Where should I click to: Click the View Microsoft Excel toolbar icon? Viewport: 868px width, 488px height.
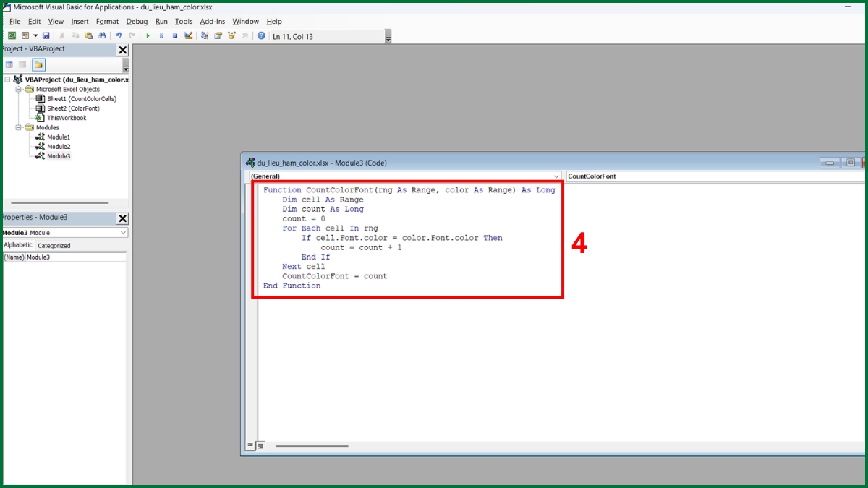pos(12,35)
